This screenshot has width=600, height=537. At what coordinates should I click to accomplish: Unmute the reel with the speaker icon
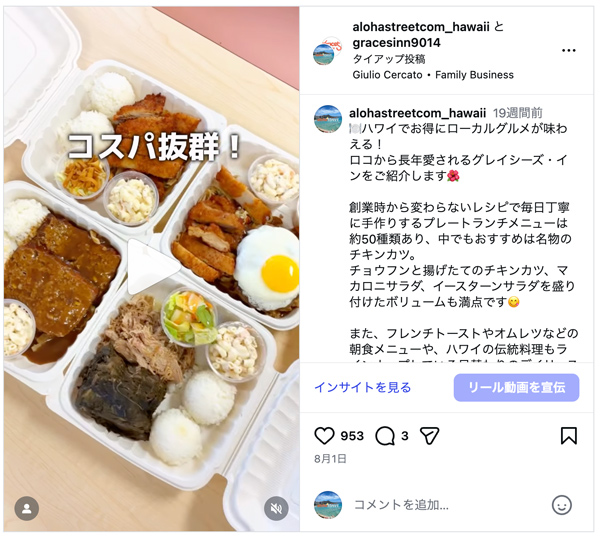[x=276, y=509]
